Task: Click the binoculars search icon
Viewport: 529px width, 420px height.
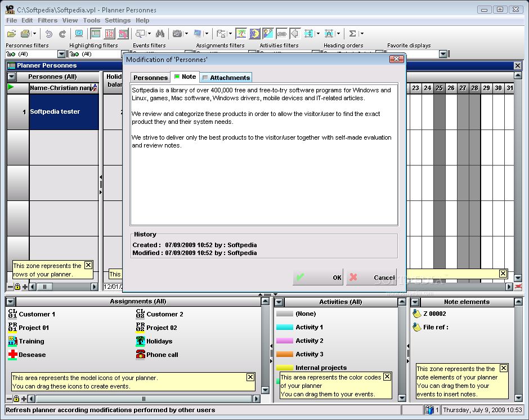Action: (160, 33)
